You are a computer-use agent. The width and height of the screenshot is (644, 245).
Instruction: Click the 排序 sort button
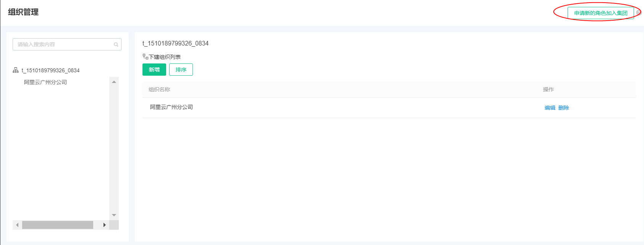click(x=181, y=70)
